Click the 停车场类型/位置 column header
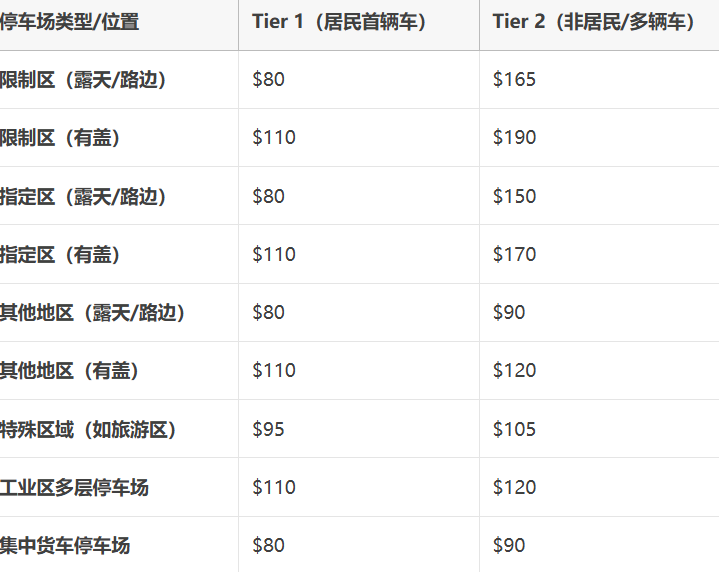This screenshot has width=719, height=572. pos(70,22)
